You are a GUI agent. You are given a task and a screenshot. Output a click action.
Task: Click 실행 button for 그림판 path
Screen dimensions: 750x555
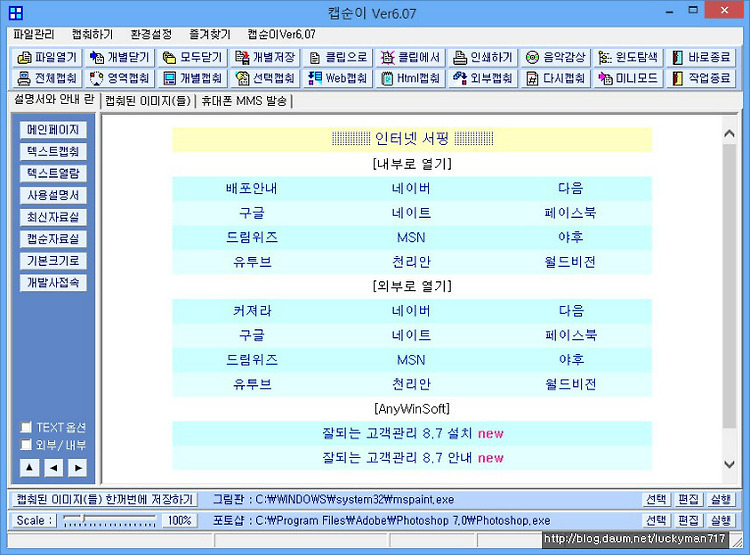pos(721,500)
